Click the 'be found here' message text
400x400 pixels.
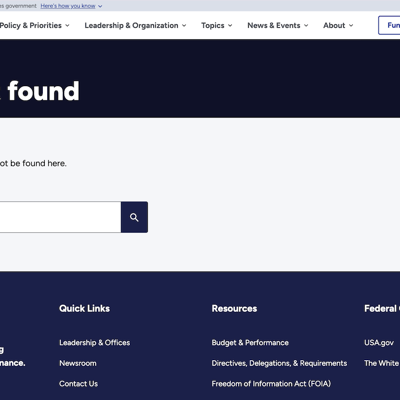[x=38, y=163]
